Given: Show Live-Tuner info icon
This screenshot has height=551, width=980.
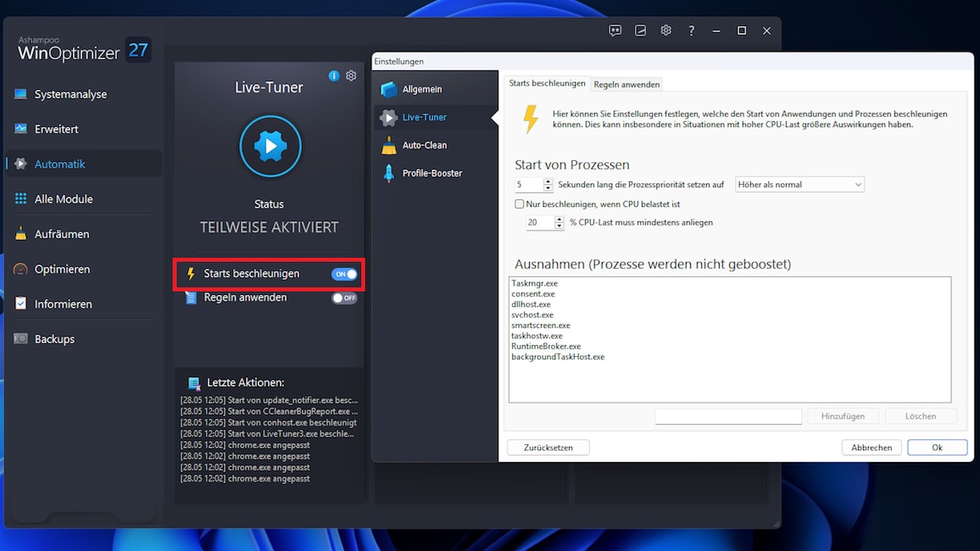Looking at the screenshot, I should pyautogui.click(x=334, y=75).
